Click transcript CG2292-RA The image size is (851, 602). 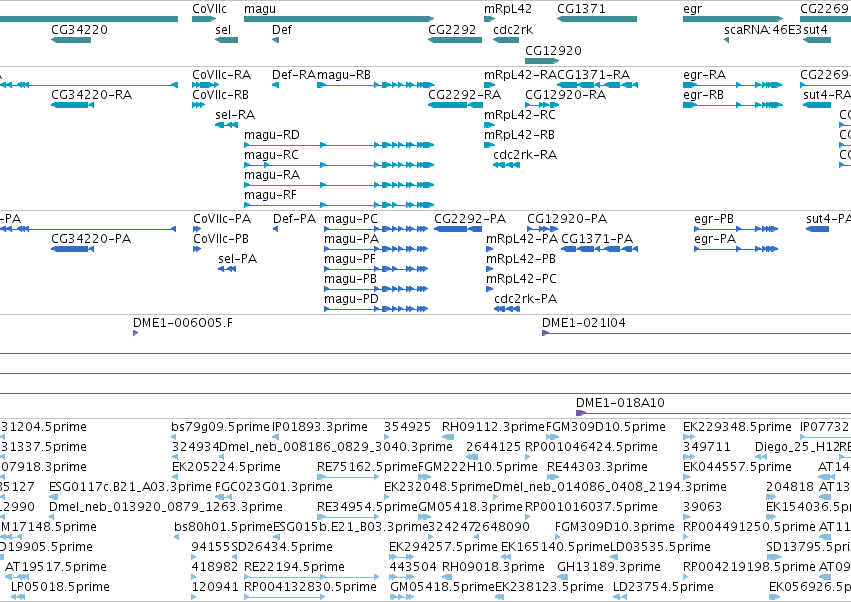pyautogui.click(x=465, y=94)
